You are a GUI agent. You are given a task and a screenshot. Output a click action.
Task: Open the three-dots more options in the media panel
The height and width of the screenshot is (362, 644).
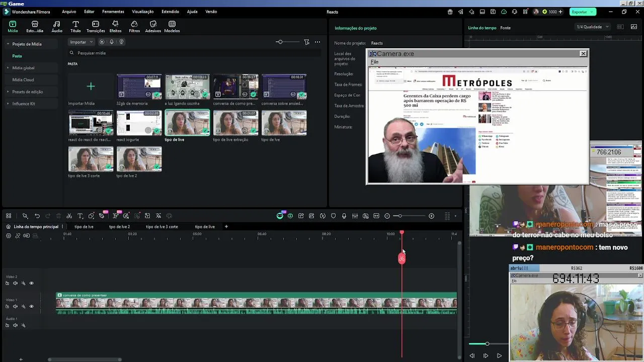pyautogui.click(x=317, y=42)
